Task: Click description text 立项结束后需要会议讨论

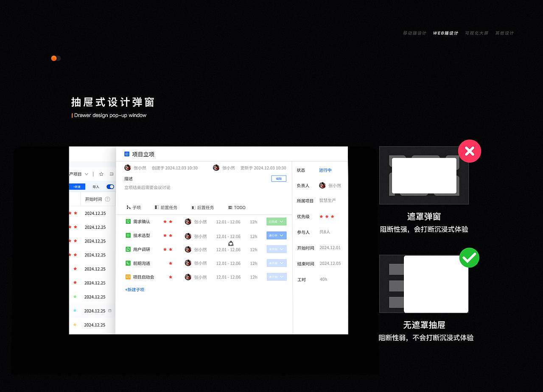Action: click(147, 187)
